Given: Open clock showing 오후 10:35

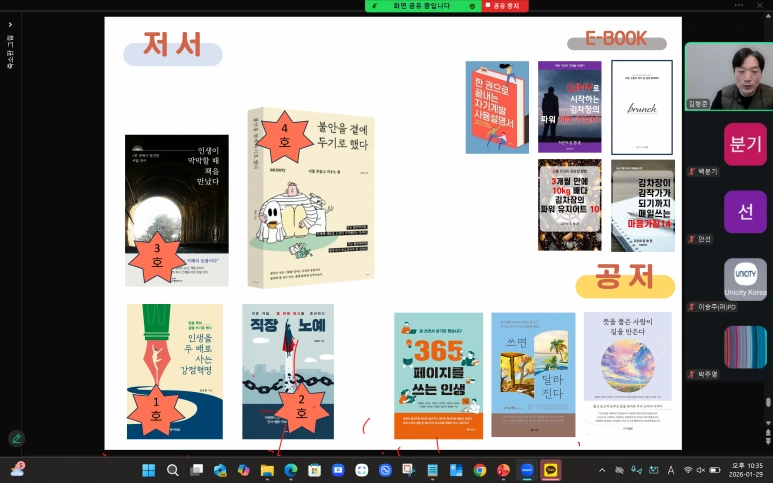Looking at the screenshot, I should pyautogui.click(x=747, y=470).
